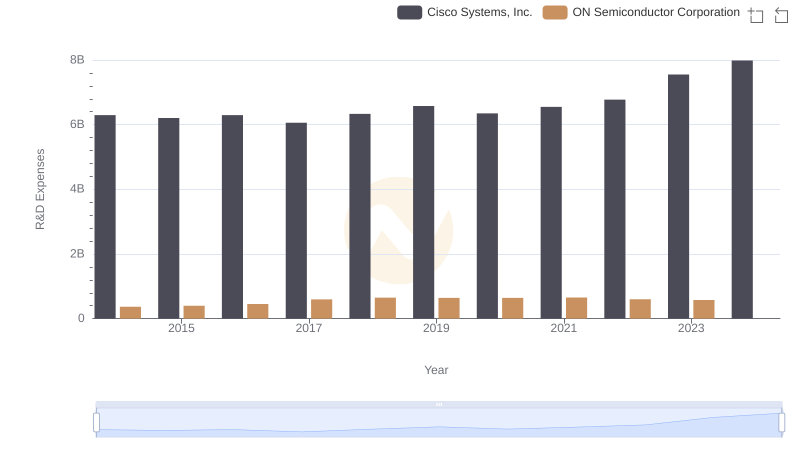Image resolution: width=800 pixels, height=461 pixels.
Task: Click the 0 y-axis label
Action: tap(81, 318)
